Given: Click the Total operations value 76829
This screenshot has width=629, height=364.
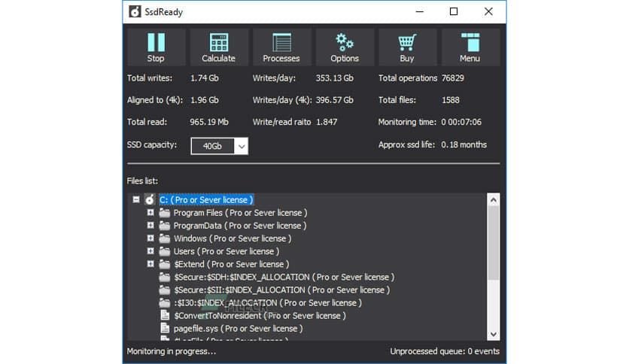Looking at the screenshot, I should (452, 78).
